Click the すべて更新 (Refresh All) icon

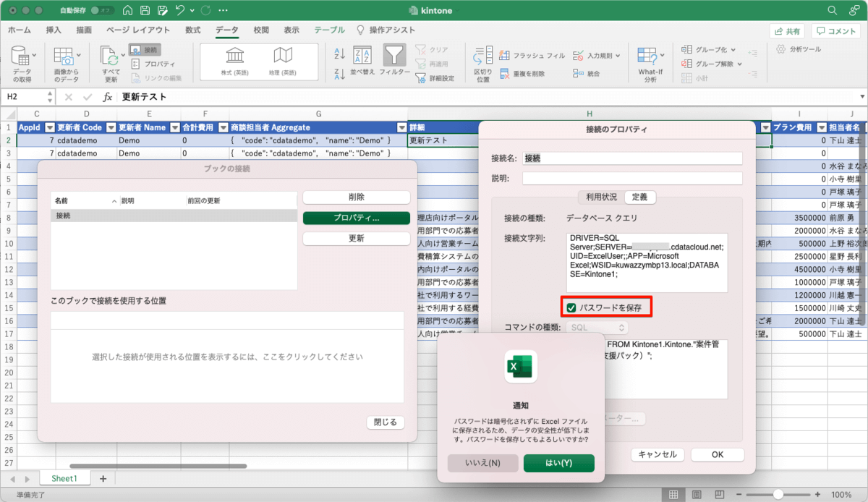tap(111, 64)
